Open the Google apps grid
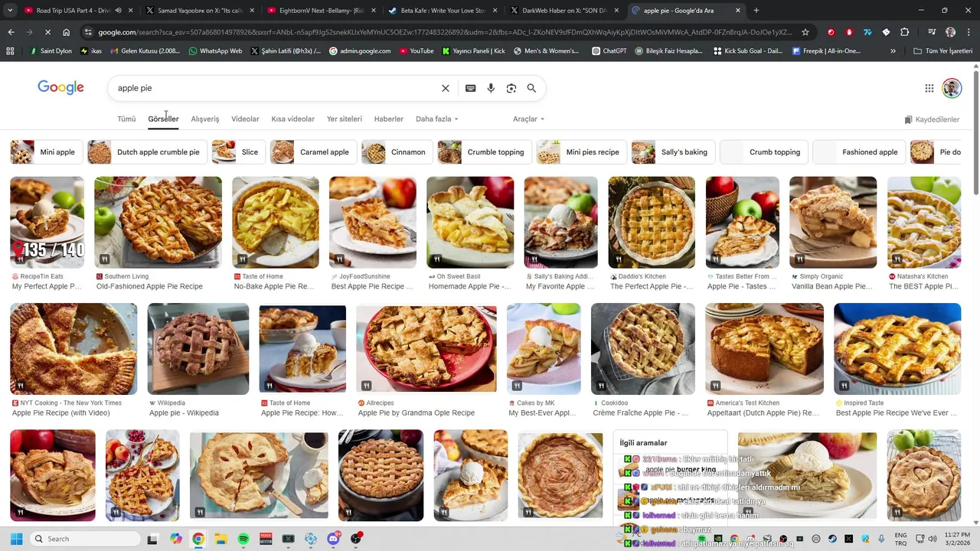This screenshot has width=980, height=551. (x=929, y=88)
